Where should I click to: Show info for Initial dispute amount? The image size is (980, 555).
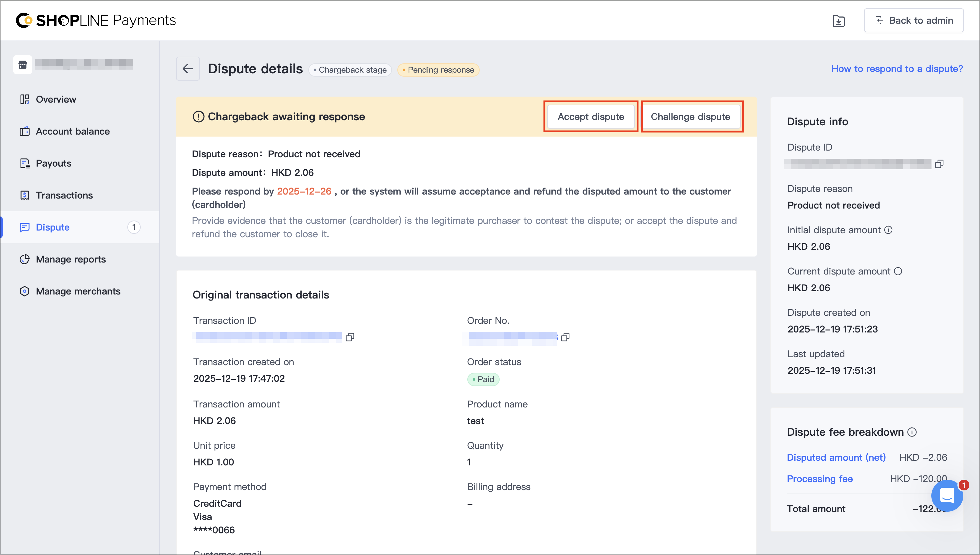coord(888,230)
